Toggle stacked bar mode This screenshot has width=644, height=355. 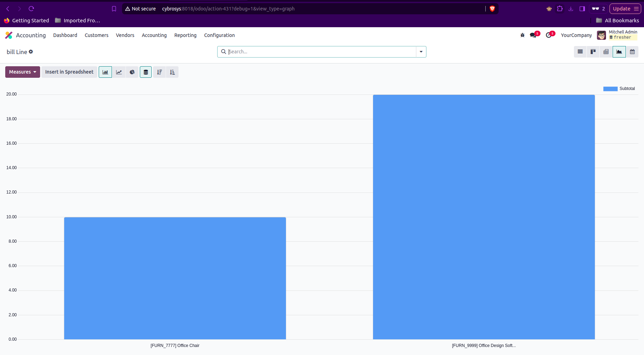(x=146, y=72)
